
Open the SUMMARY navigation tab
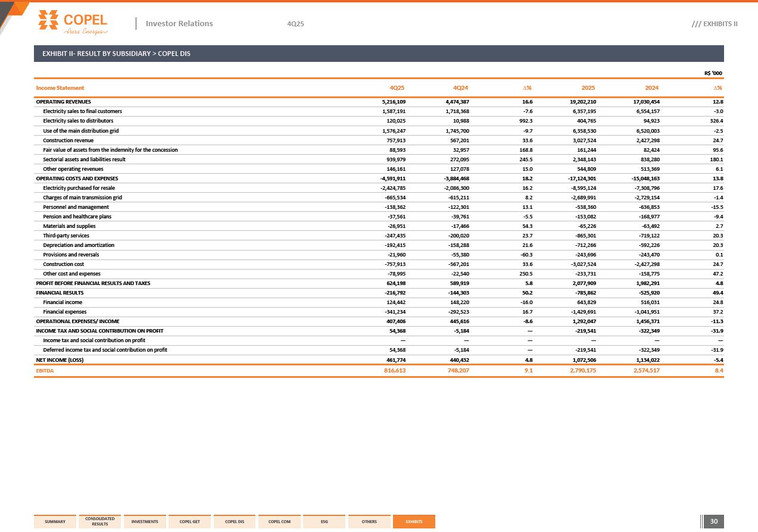pos(55,522)
